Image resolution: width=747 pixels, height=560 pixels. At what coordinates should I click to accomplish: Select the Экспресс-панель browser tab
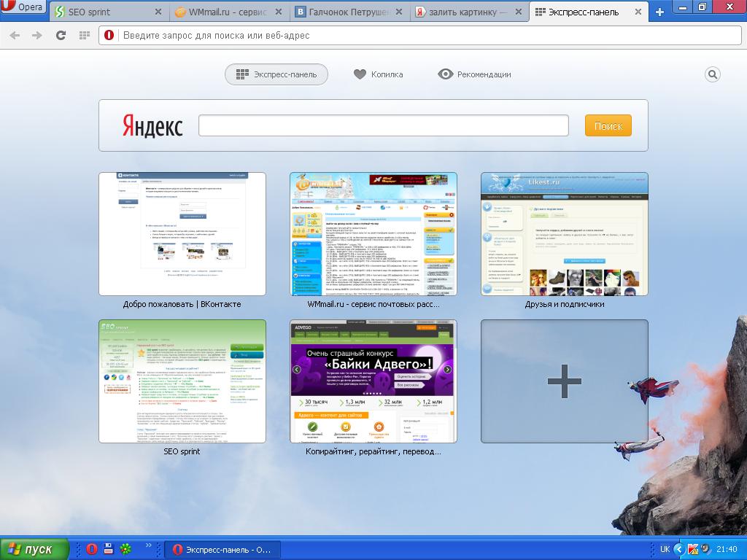pos(589,12)
